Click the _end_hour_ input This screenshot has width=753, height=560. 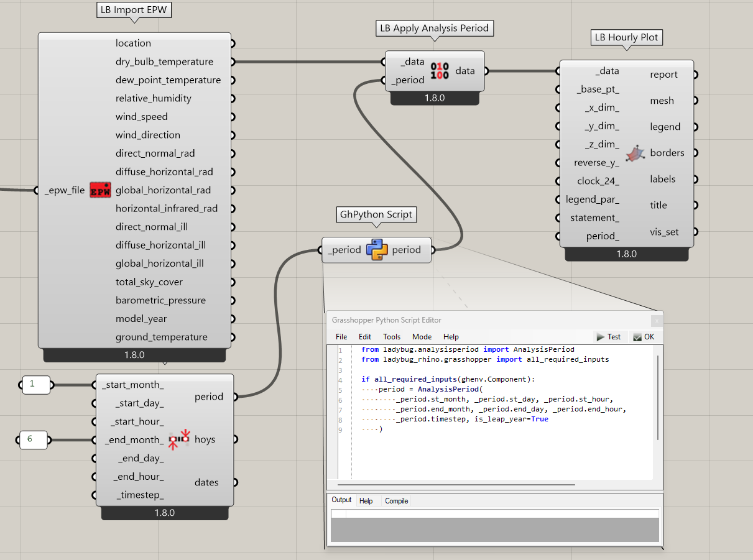139,477
